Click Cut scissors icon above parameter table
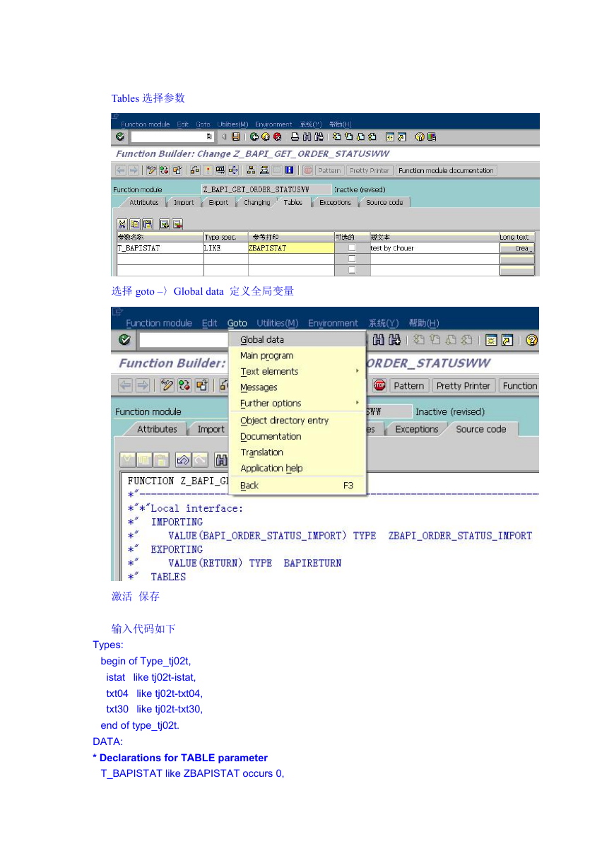The height and width of the screenshot is (868, 614). click(122, 223)
